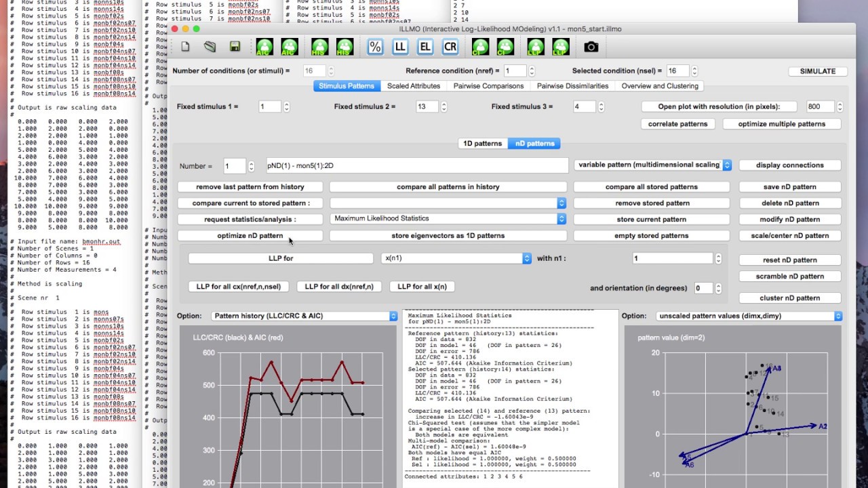The image size is (868, 488).
Task: Click optimize nD pattern button
Action: (250, 236)
